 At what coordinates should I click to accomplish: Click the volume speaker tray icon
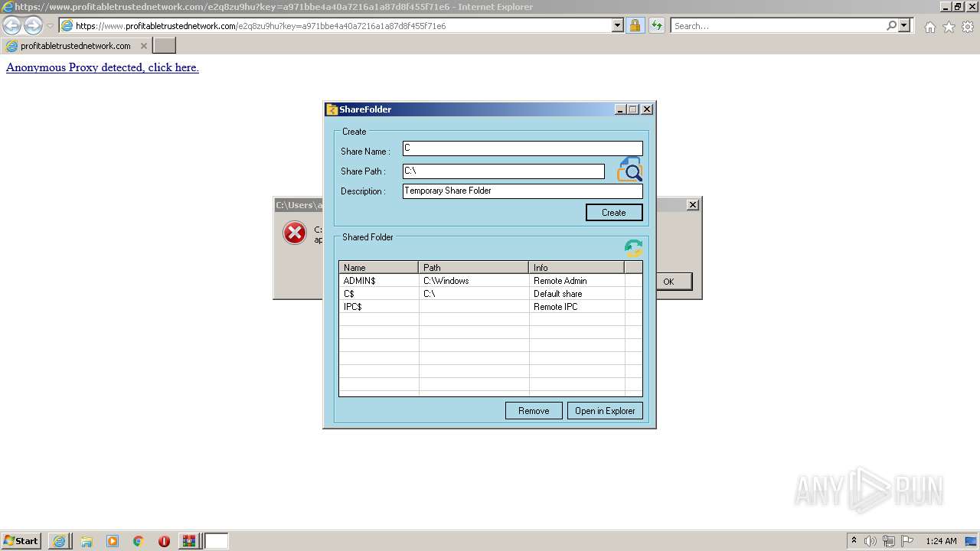871,541
